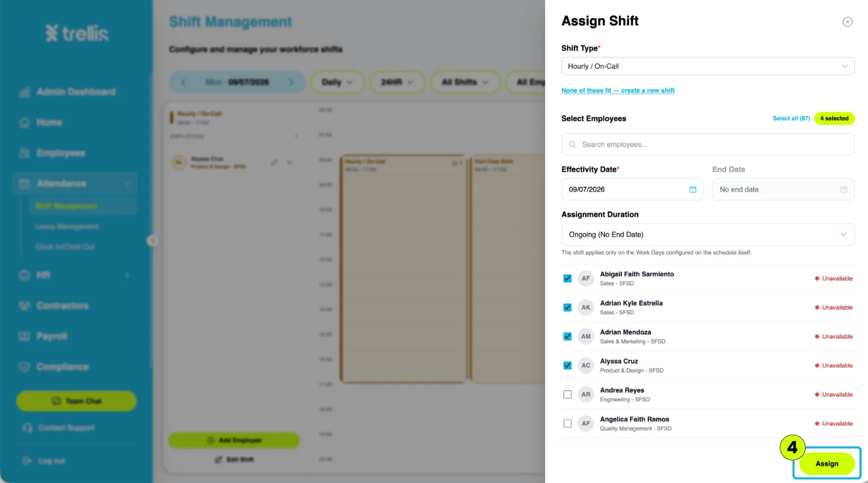Open the End Date calendar icon
Viewport: 868px width, 483px height.
pos(844,190)
